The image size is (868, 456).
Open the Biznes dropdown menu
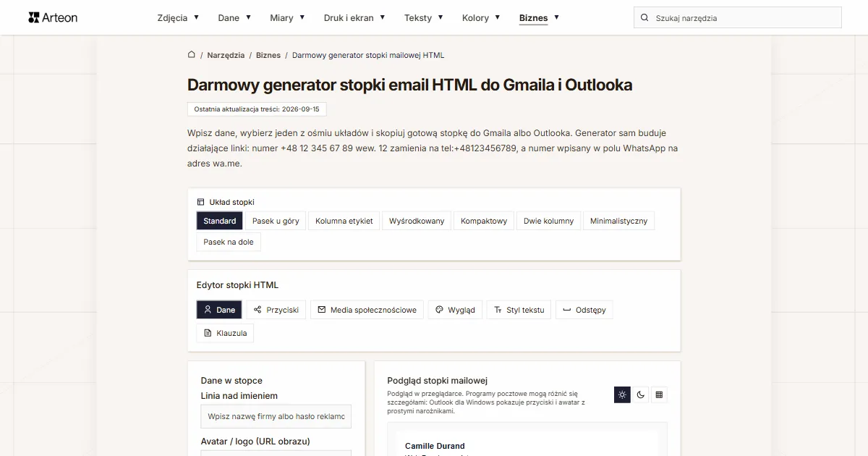tap(539, 17)
